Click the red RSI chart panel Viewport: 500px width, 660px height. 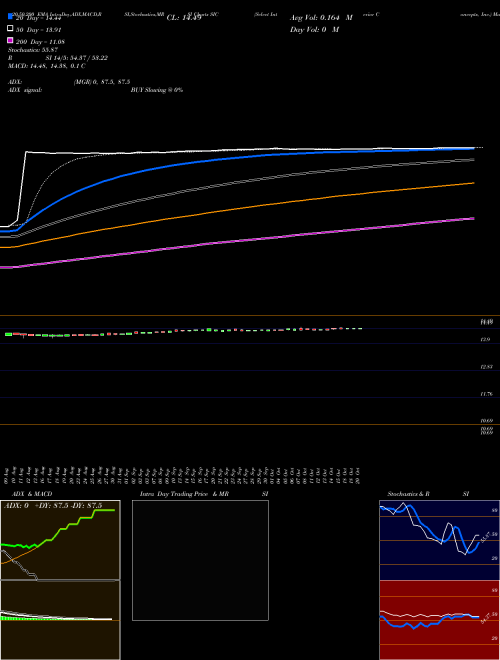click(x=439, y=620)
